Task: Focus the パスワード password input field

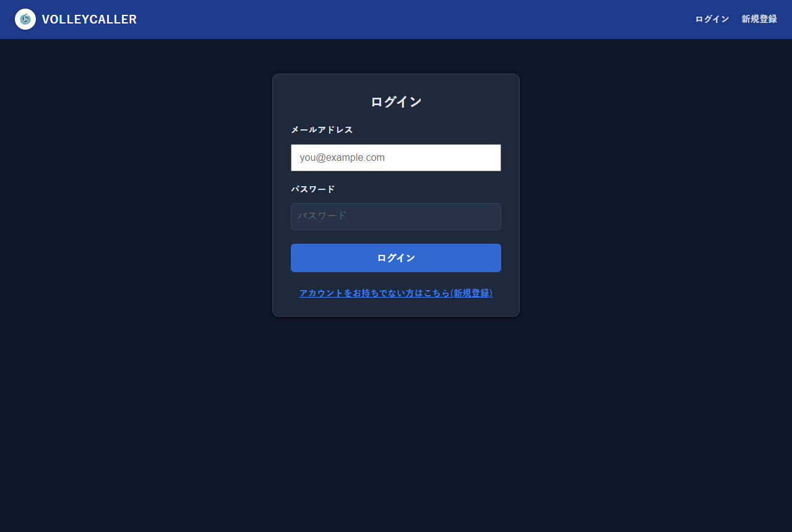Action: (396, 217)
